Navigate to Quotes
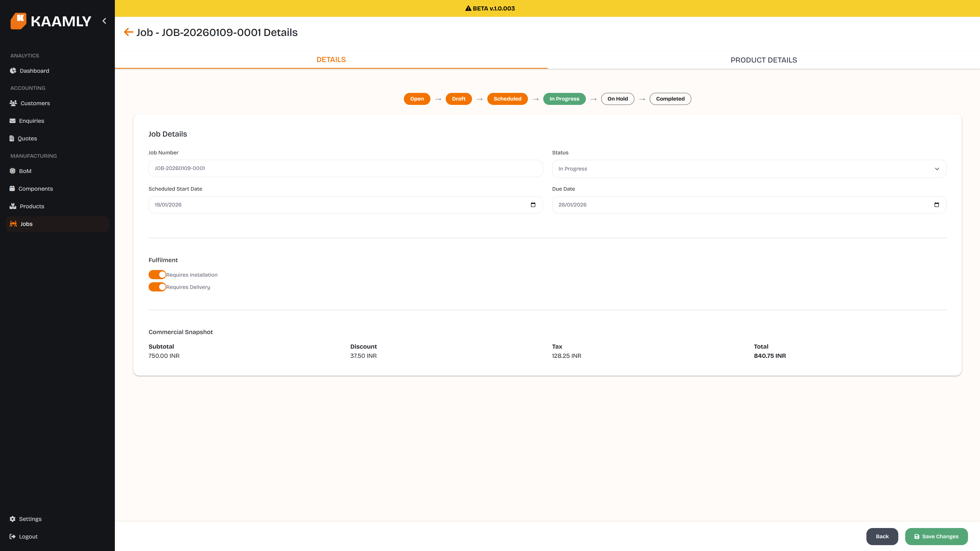Viewport: 980px width, 551px height. [27, 138]
